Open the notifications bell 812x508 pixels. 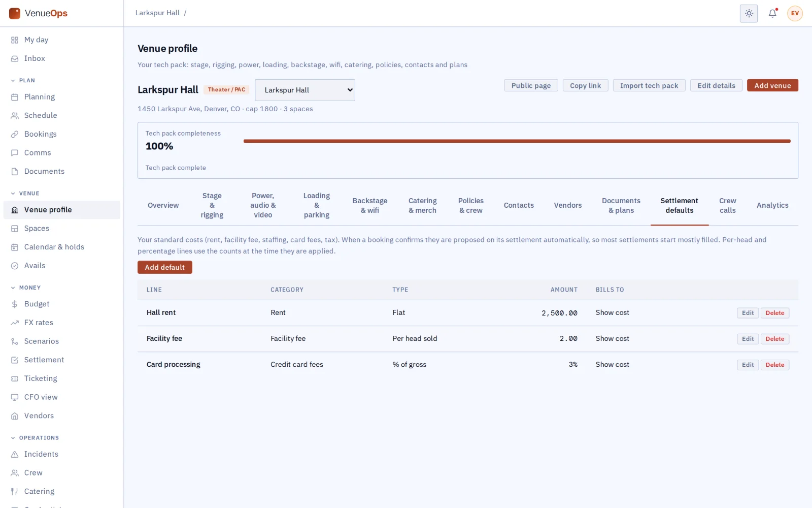pos(772,13)
